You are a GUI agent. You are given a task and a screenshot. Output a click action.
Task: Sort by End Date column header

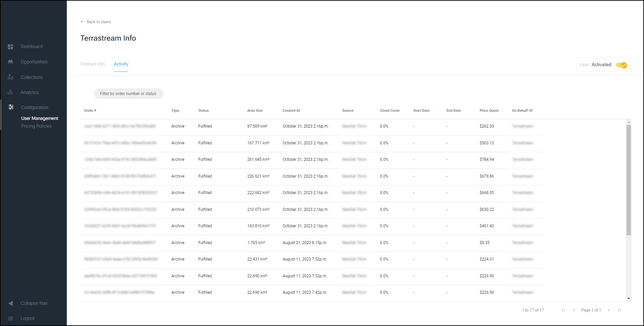(454, 110)
